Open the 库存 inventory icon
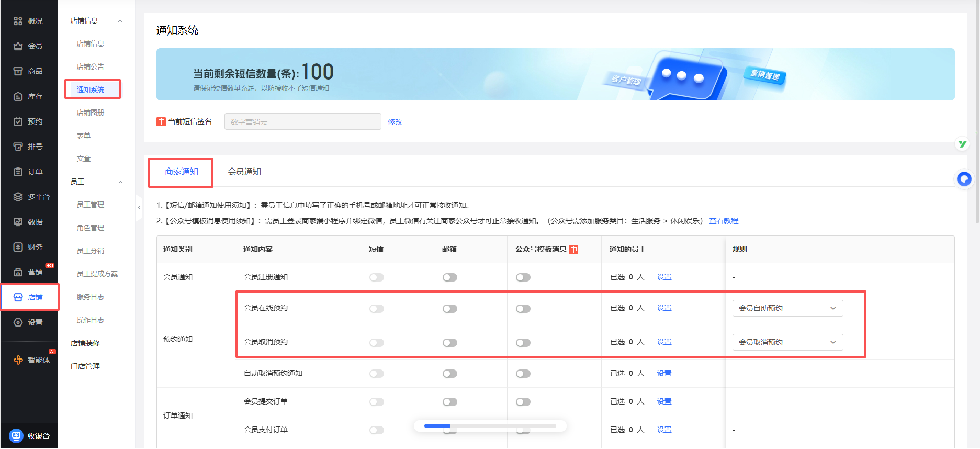980x449 pixels. [18, 96]
